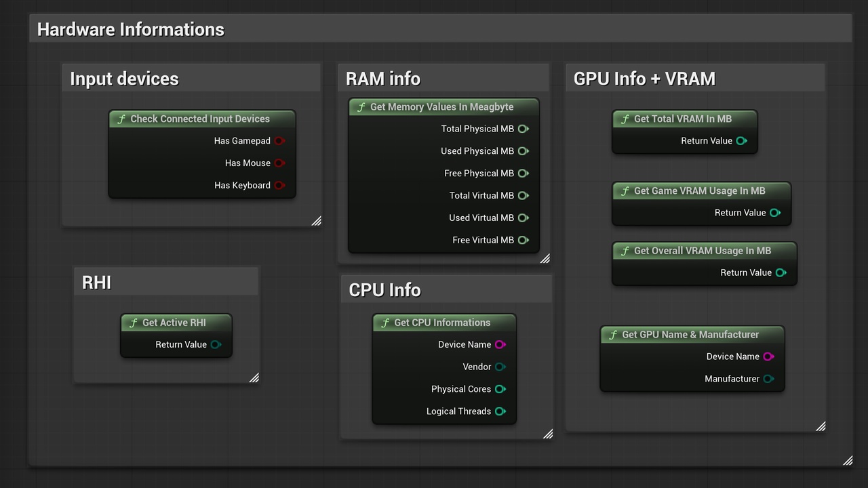
Task: Select the Input devices comment header
Action: click(191, 79)
